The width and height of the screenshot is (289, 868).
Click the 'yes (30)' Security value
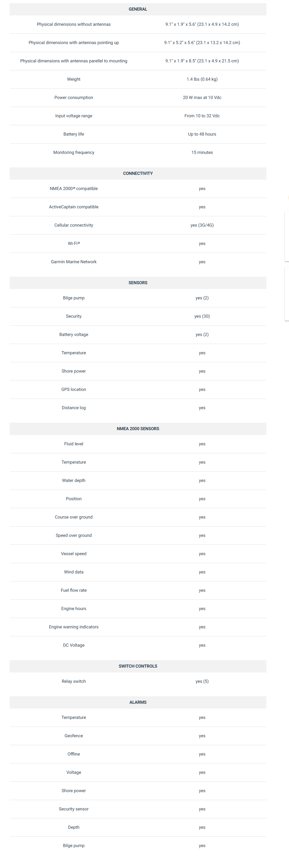[202, 316]
